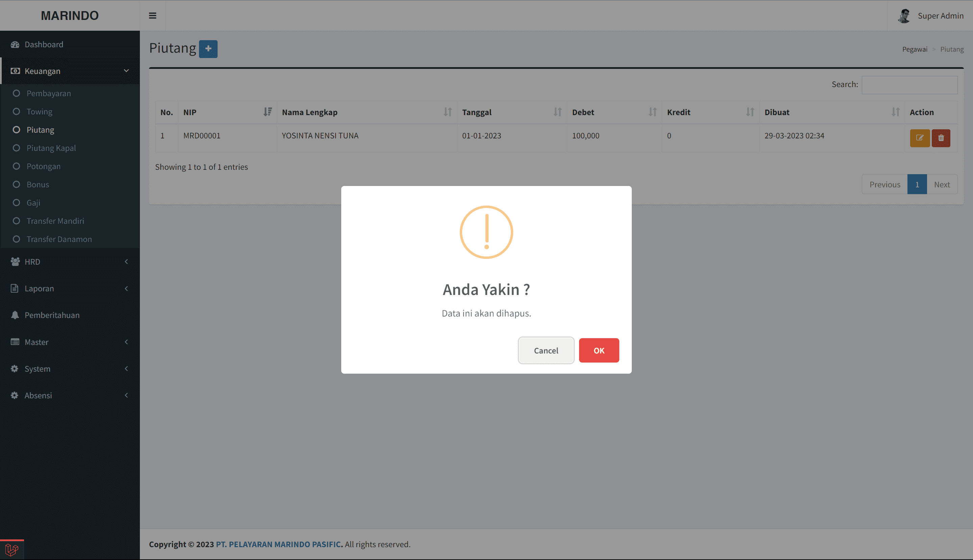The width and height of the screenshot is (973, 560).
Task: Click the orange edit icon in the Action column
Action: tap(920, 138)
